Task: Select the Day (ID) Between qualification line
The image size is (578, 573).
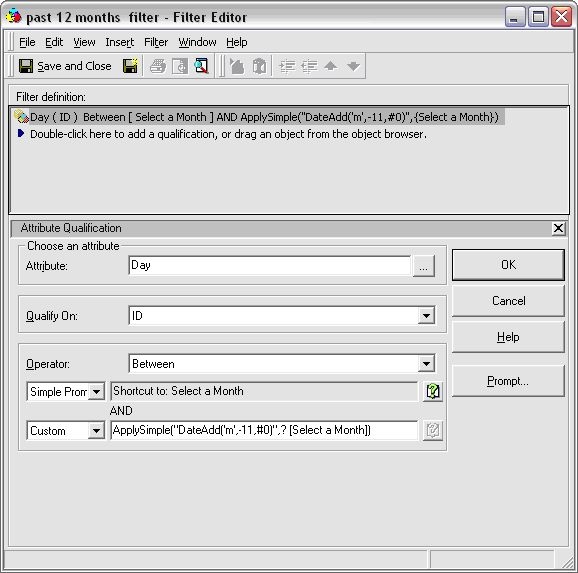Action: click(259, 117)
